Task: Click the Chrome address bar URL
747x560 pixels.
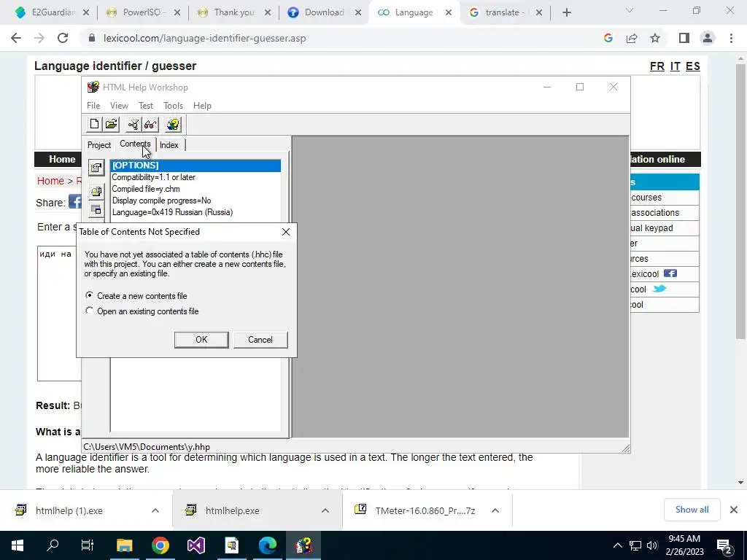Action: (204, 38)
